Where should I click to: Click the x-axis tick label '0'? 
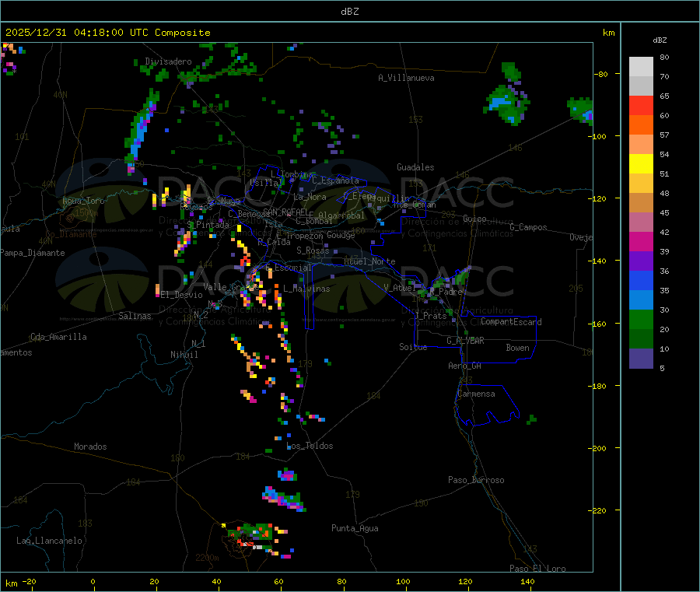coord(93,581)
